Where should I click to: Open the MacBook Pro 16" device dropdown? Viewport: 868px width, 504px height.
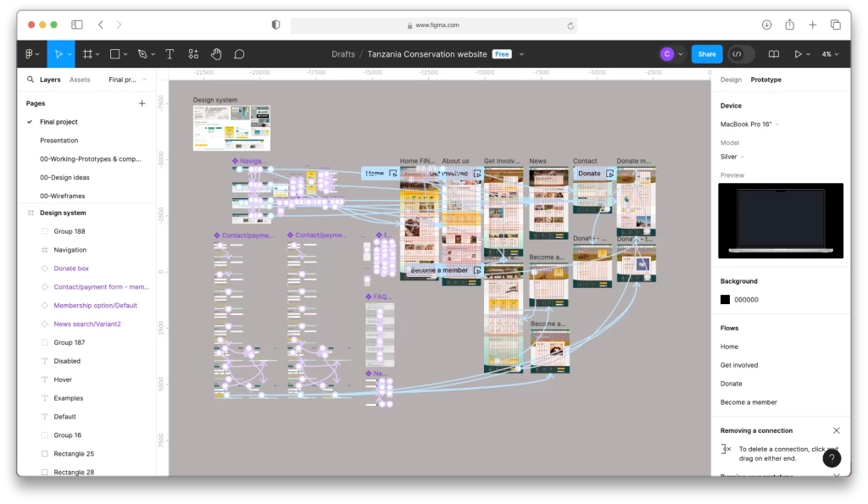pyautogui.click(x=749, y=125)
